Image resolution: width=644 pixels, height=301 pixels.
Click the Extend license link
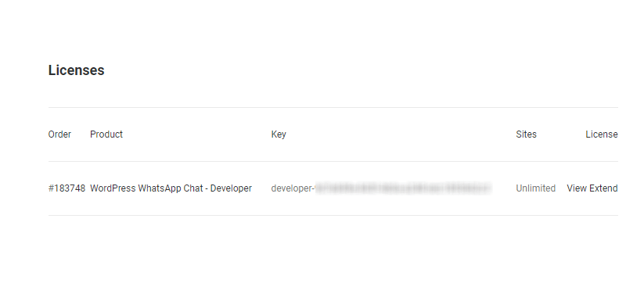[603, 188]
